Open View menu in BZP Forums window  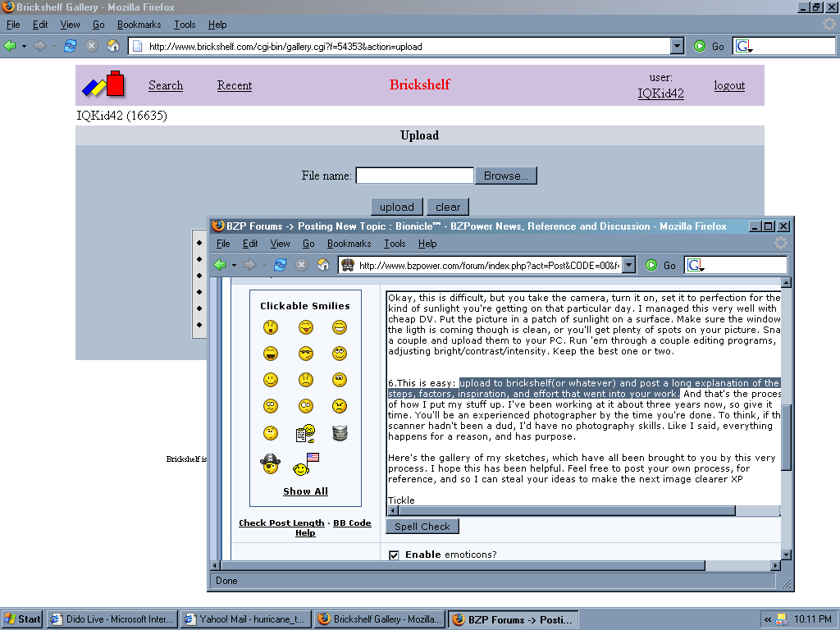280,244
